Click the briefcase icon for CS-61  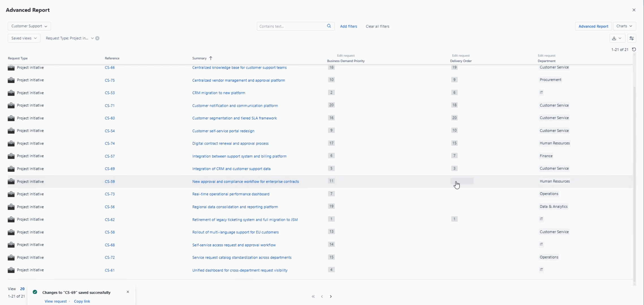11,270
